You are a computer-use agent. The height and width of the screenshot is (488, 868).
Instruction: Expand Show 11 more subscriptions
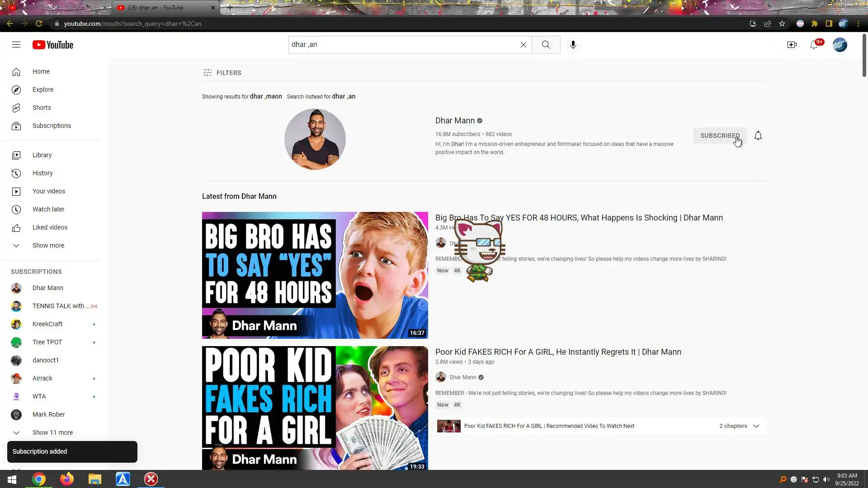coord(52,432)
